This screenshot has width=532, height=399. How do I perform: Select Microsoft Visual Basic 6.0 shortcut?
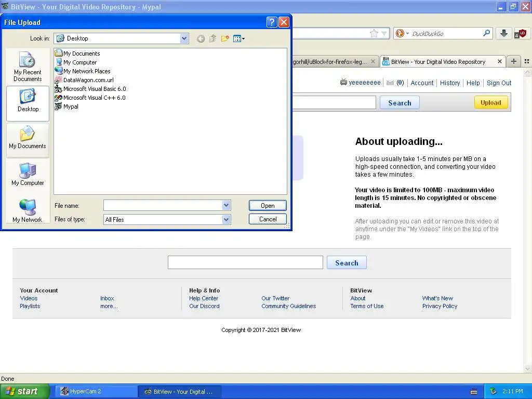click(x=90, y=88)
